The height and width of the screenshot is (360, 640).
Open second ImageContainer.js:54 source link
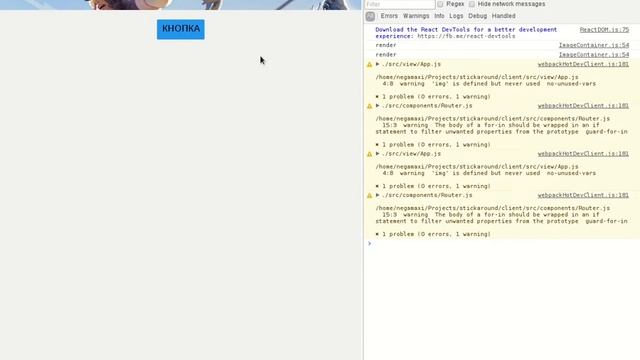point(593,55)
